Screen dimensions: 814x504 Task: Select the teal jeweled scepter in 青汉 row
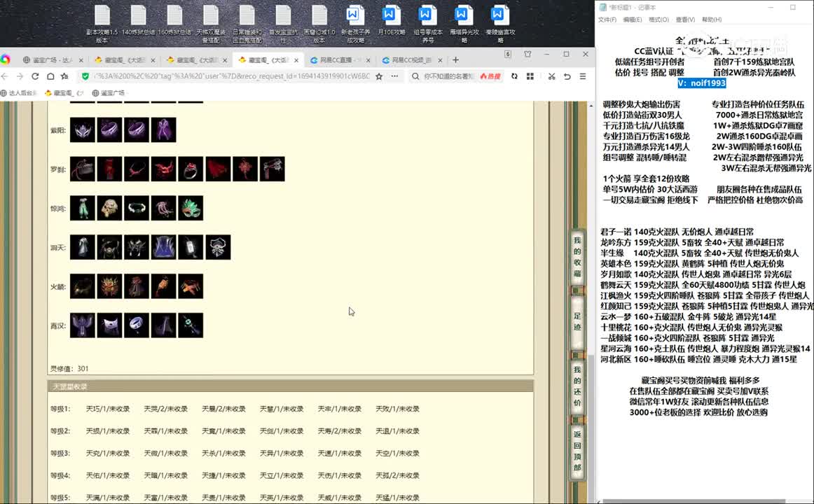[191, 325]
